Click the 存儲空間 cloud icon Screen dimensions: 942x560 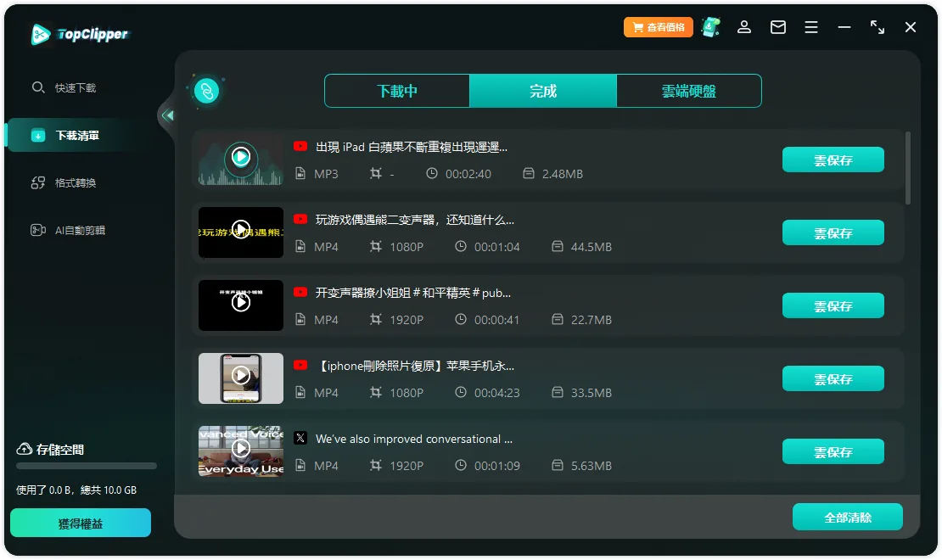(24, 450)
